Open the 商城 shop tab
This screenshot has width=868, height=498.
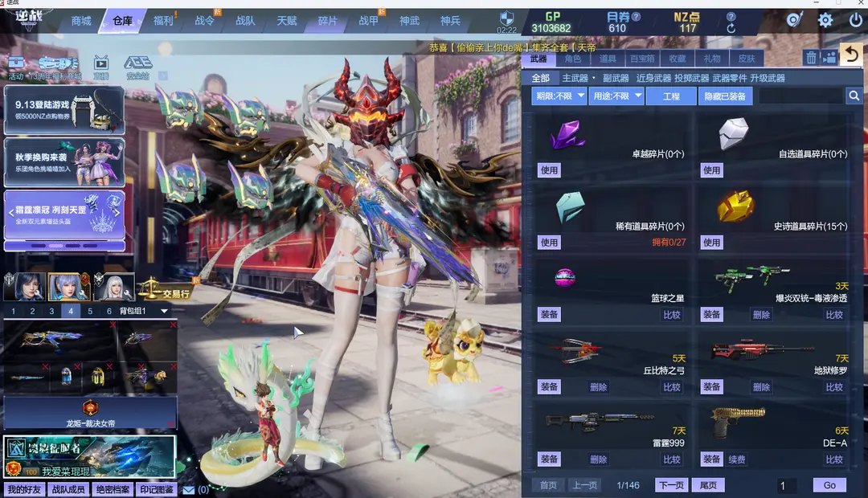[x=81, y=21]
